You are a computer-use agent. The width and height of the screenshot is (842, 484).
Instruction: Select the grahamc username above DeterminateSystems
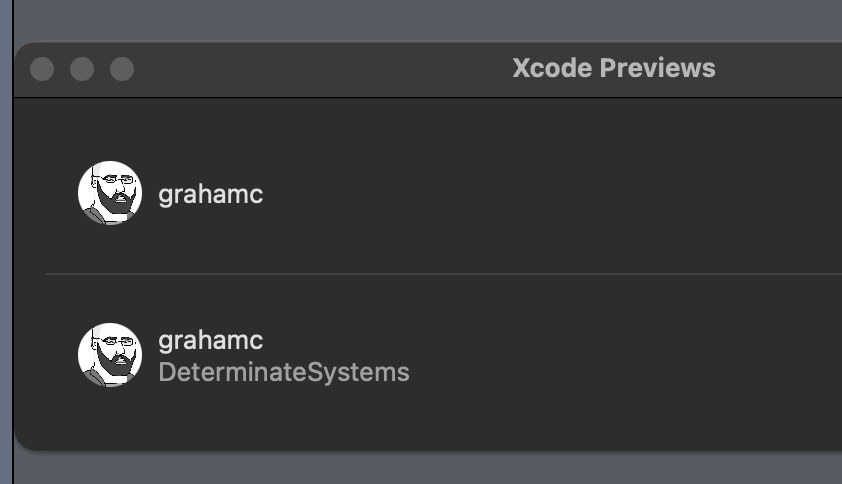tap(210, 340)
